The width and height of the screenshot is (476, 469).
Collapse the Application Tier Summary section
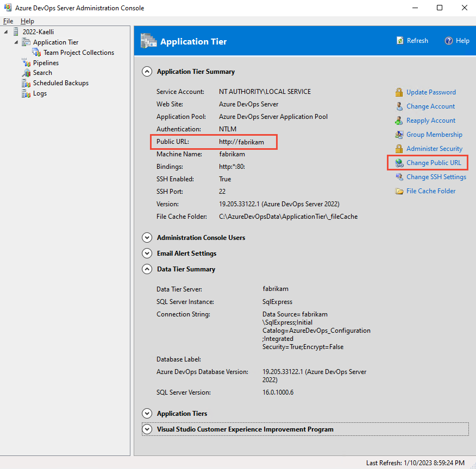click(x=147, y=71)
